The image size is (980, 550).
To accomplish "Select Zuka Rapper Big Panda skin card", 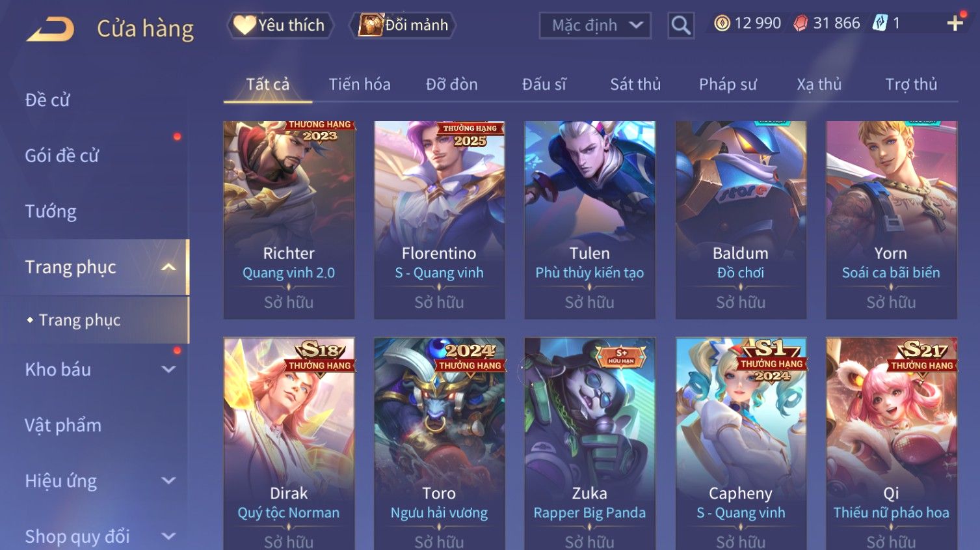I will click(x=590, y=443).
